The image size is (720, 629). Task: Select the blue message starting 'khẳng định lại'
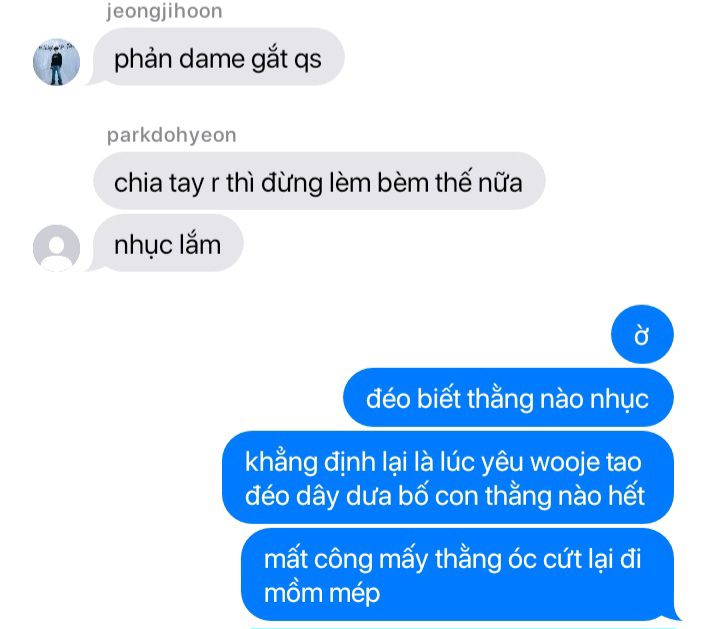point(448,477)
